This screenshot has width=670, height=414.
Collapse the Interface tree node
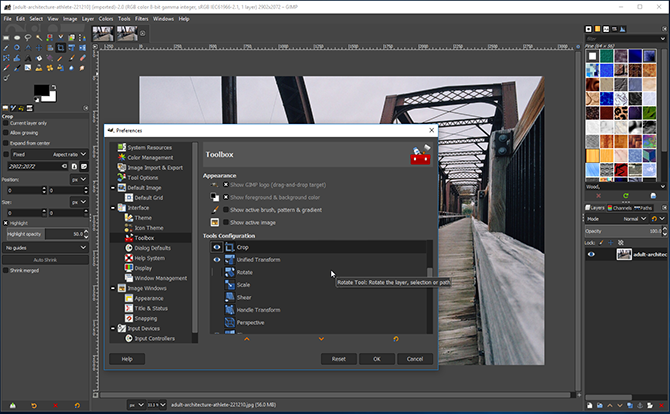coord(114,208)
